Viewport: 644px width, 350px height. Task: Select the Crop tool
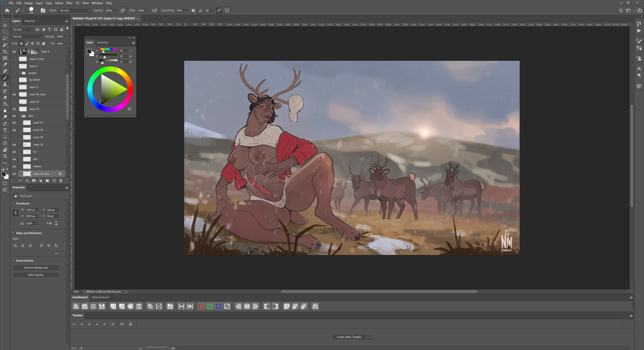(x=5, y=52)
